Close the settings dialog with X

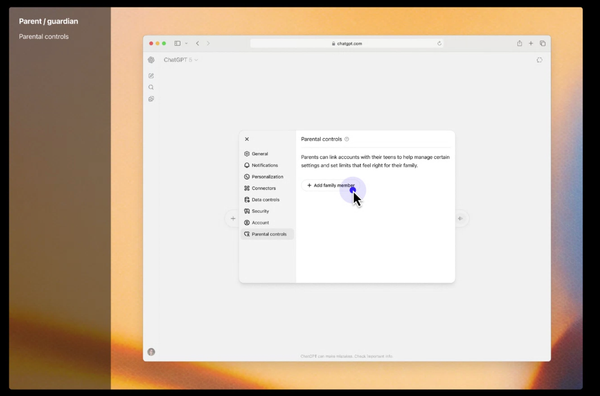pyautogui.click(x=247, y=139)
